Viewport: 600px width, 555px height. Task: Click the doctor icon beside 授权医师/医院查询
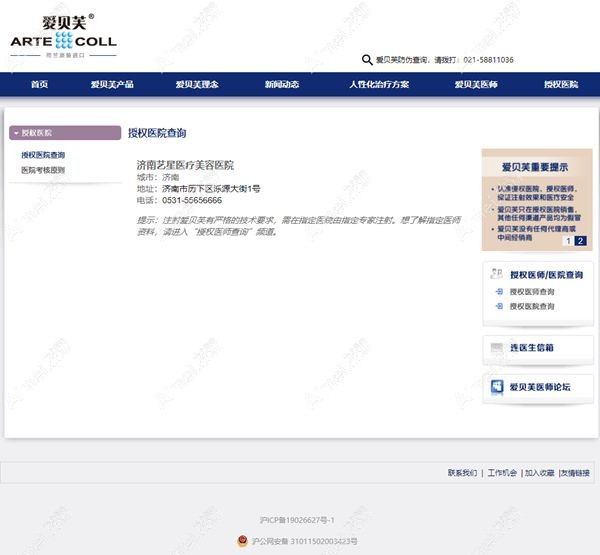click(x=496, y=273)
